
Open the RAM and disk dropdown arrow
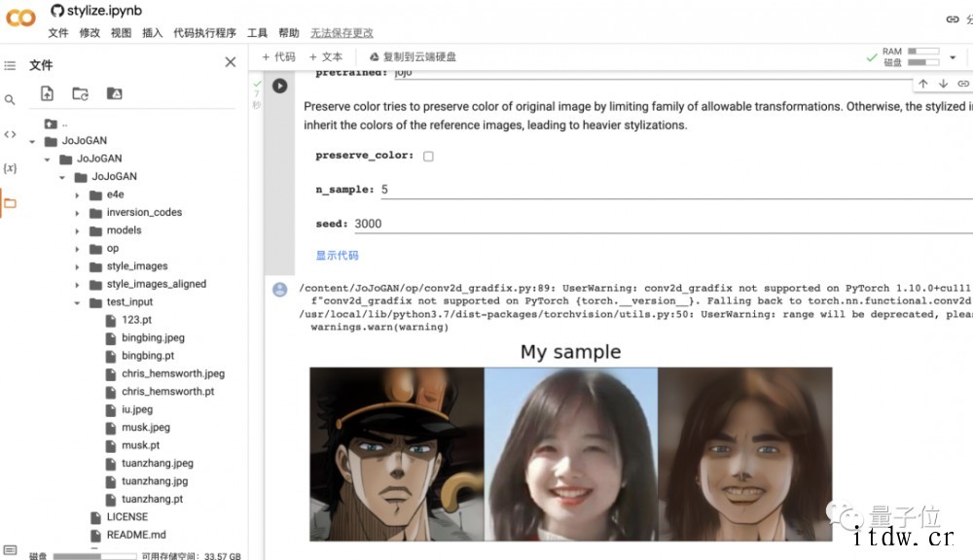click(953, 57)
